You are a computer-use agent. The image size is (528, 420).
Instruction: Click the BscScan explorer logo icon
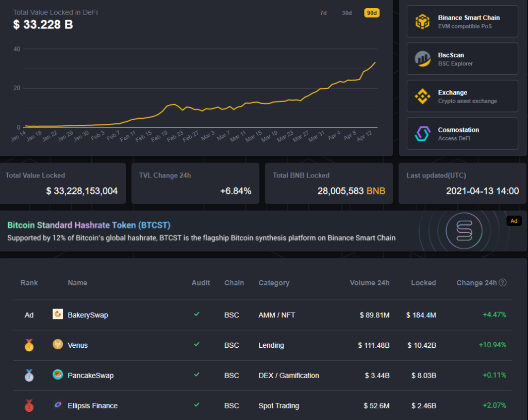[x=423, y=59]
